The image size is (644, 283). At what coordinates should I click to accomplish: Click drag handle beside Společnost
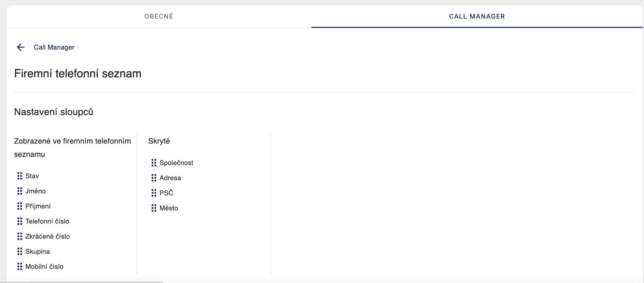coord(154,163)
